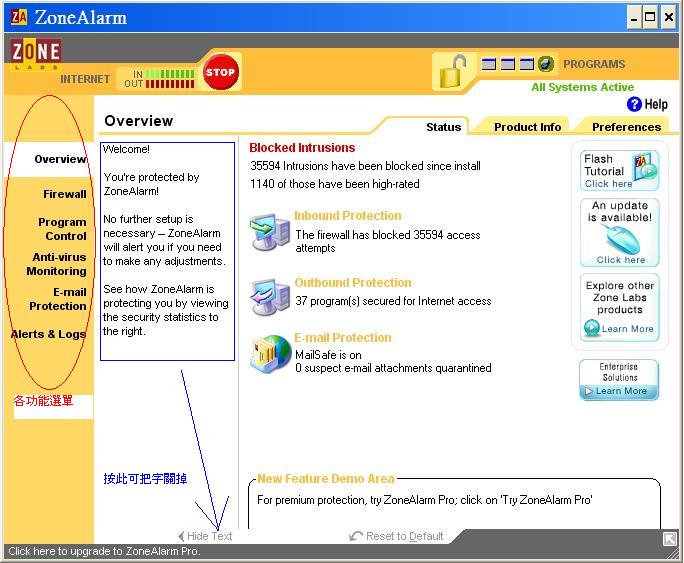Click the PROGRAMS label
The height and width of the screenshot is (563, 684).
click(x=594, y=64)
